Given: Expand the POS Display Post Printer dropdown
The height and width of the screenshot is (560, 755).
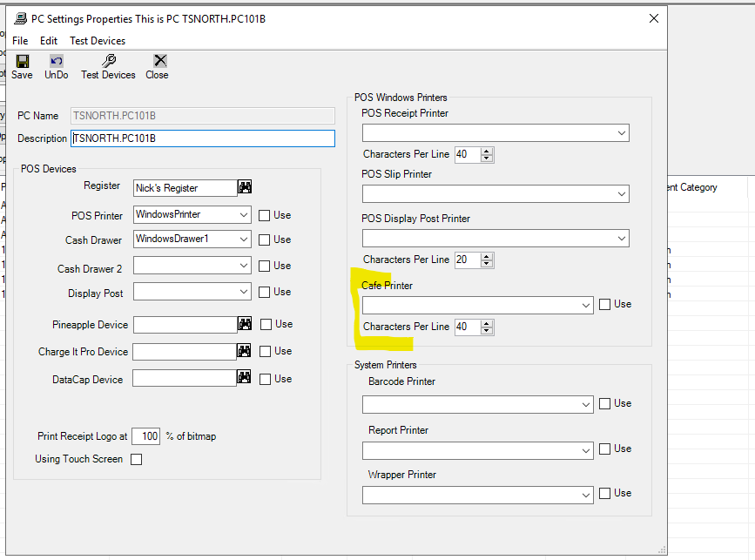Looking at the screenshot, I should coord(622,239).
